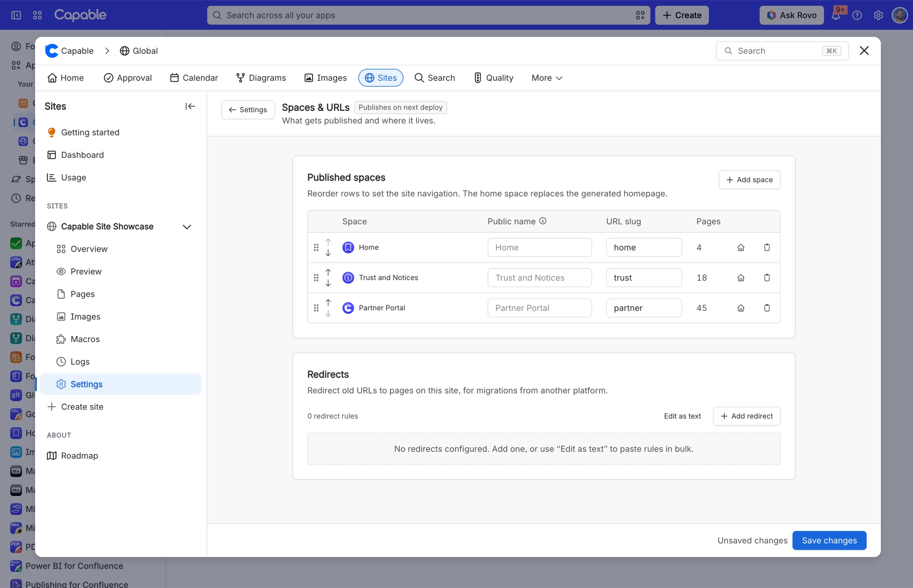This screenshot has width=913, height=588.
Task: Switch to the Images tab
Action: pyautogui.click(x=325, y=78)
